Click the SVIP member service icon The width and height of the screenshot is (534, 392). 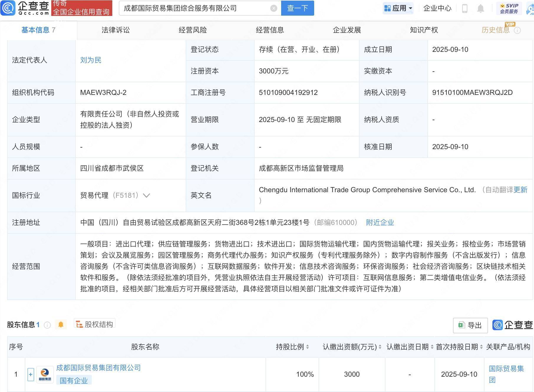coord(509,8)
